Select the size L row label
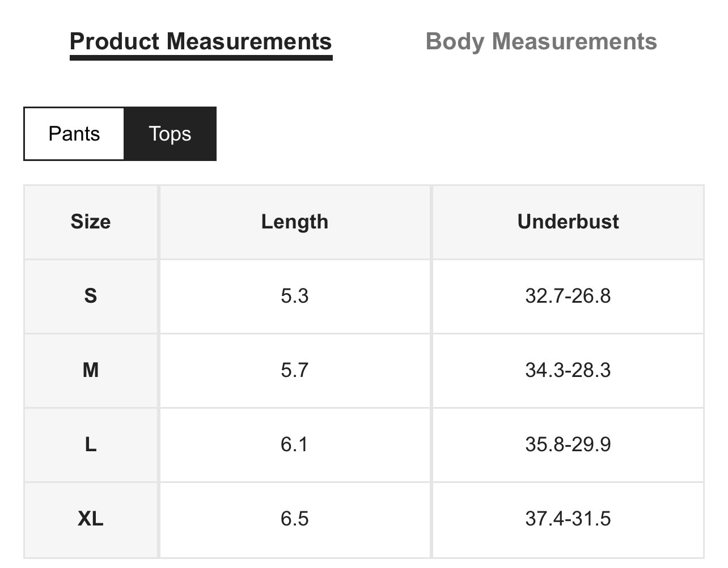Screen dimensions: 728x568 91,444
